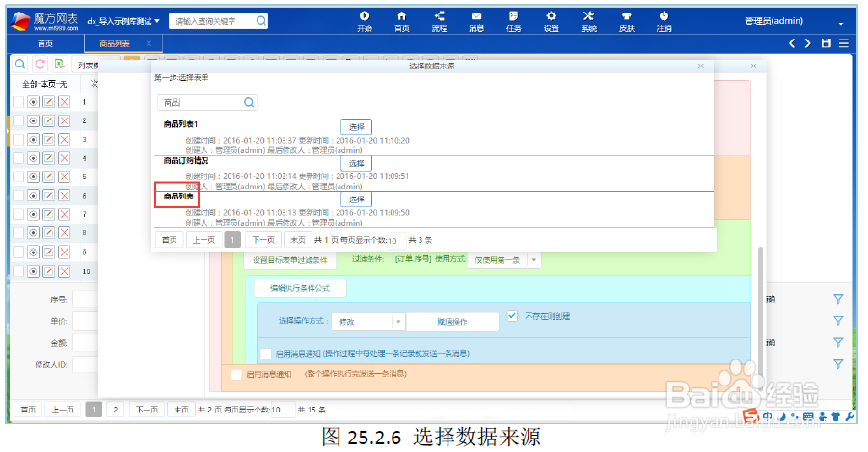Tick the checkbox in row 10

tap(18, 271)
